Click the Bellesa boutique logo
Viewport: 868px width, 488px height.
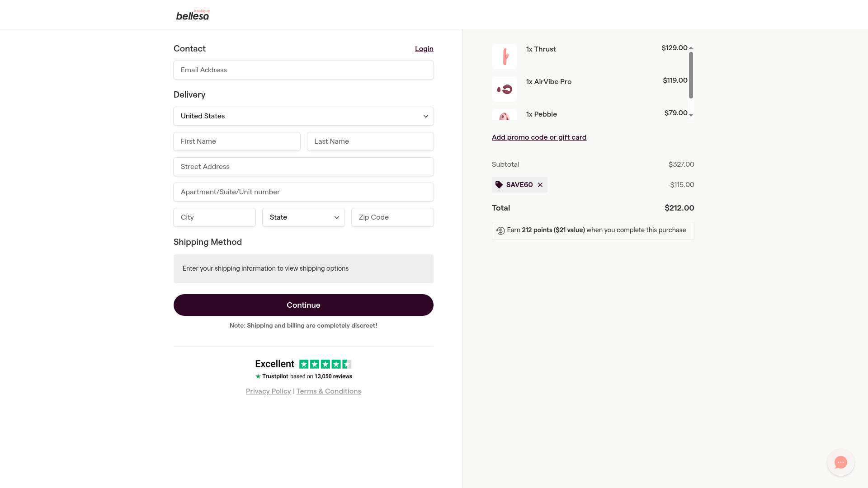[x=193, y=15]
